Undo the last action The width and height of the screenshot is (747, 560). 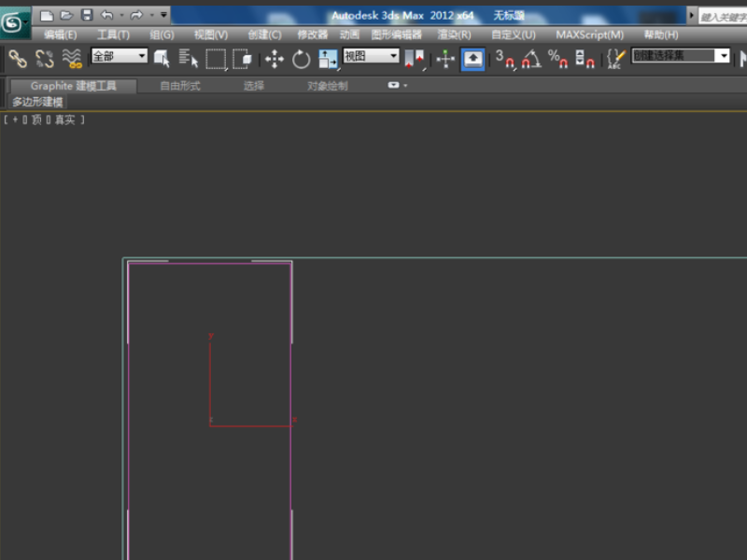click(106, 15)
